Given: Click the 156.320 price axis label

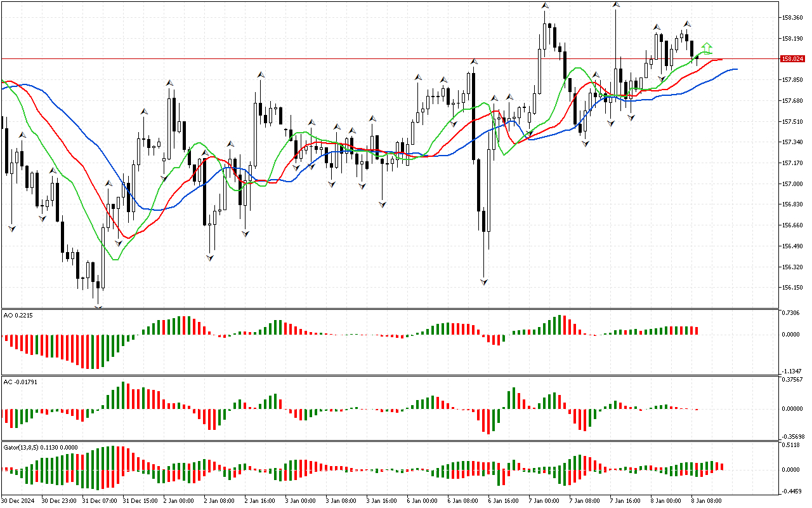Looking at the screenshot, I should tap(793, 267).
